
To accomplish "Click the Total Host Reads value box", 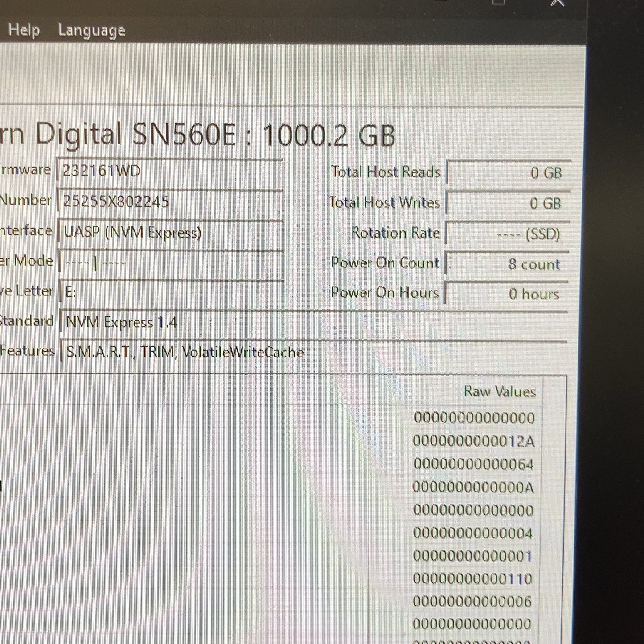I will [x=509, y=172].
